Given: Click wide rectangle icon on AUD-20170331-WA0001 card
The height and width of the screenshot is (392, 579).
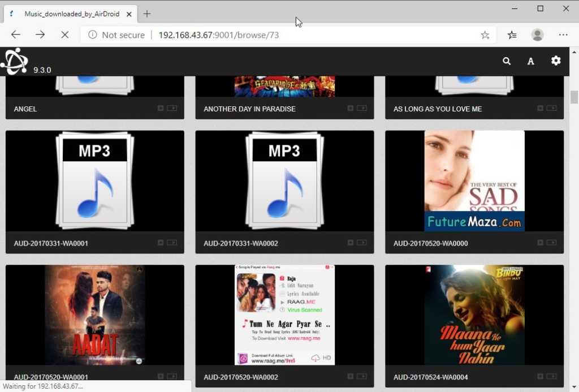Looking at the screenshot, I should (172, 243).
